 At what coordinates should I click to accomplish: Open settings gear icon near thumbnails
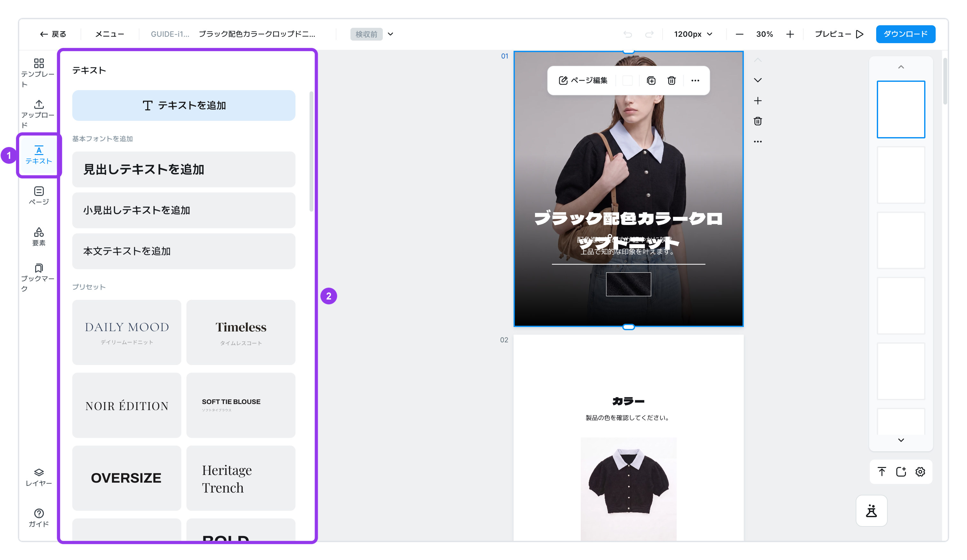920,472
